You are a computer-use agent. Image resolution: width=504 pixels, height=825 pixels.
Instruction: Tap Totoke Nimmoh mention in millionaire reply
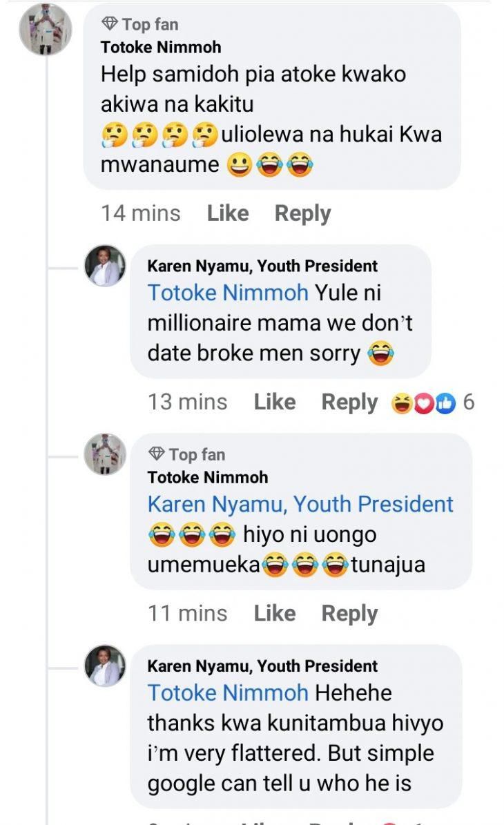(x=228, y=293)
